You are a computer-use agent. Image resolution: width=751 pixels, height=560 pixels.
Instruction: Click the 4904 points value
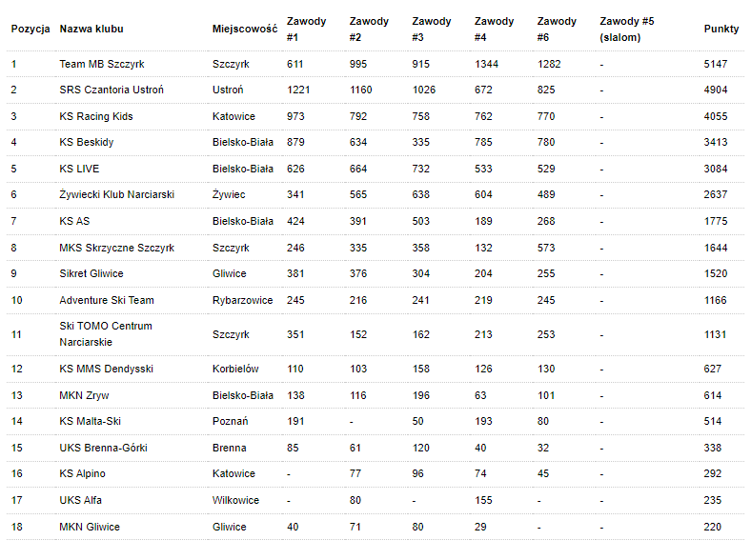(x=716, y=90)
